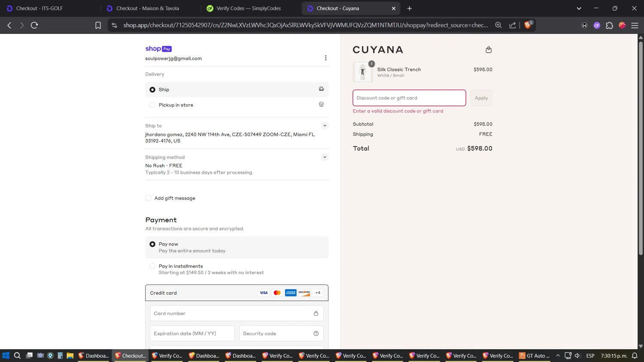Open Windows taskbar search
This screenshot has height=362, width=644.
[17, 356]
